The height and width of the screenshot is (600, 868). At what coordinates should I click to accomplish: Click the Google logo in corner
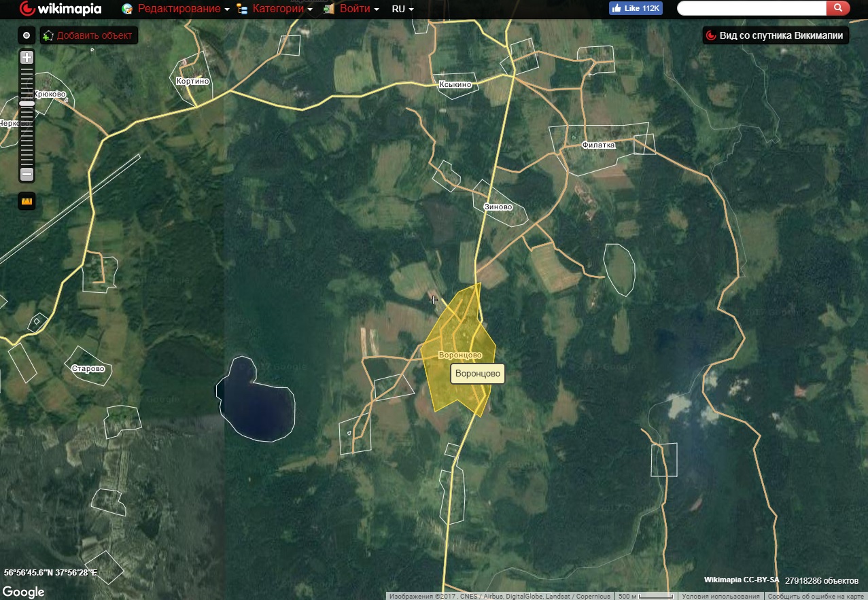(24, 592)
